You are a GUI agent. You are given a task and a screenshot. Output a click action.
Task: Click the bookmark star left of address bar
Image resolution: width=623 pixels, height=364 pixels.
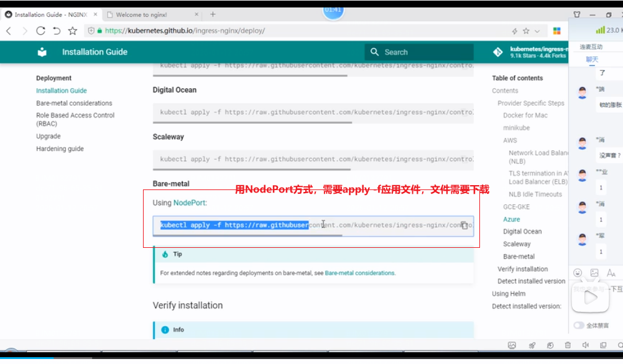[72, 31]
